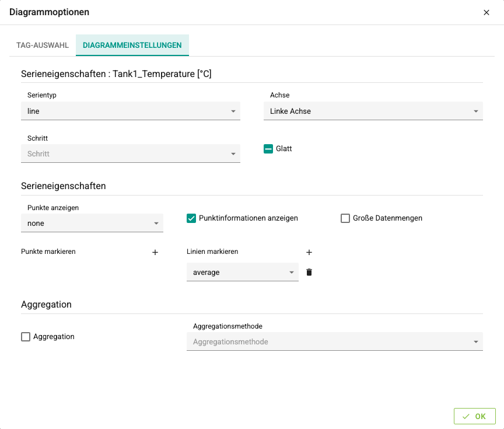Add a new line marker with the plus icon

309,253
